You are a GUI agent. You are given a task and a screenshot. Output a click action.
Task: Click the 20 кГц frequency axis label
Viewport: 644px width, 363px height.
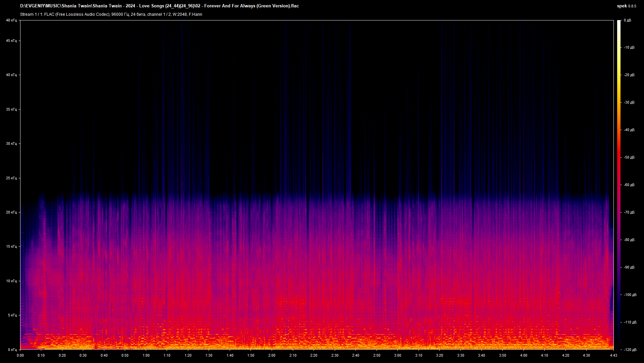[11, 212]
